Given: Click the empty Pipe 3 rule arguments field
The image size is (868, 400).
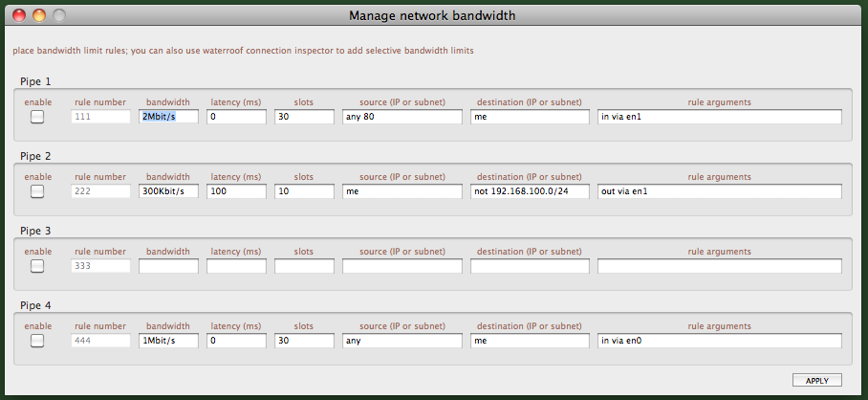Looking at the screenshot, I should (719, 266).
